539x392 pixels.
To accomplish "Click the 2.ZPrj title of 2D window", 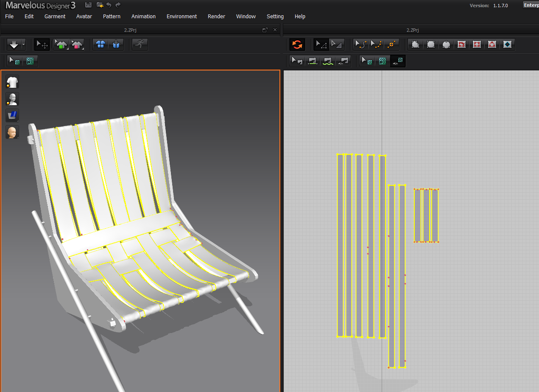I will (412, 30).
